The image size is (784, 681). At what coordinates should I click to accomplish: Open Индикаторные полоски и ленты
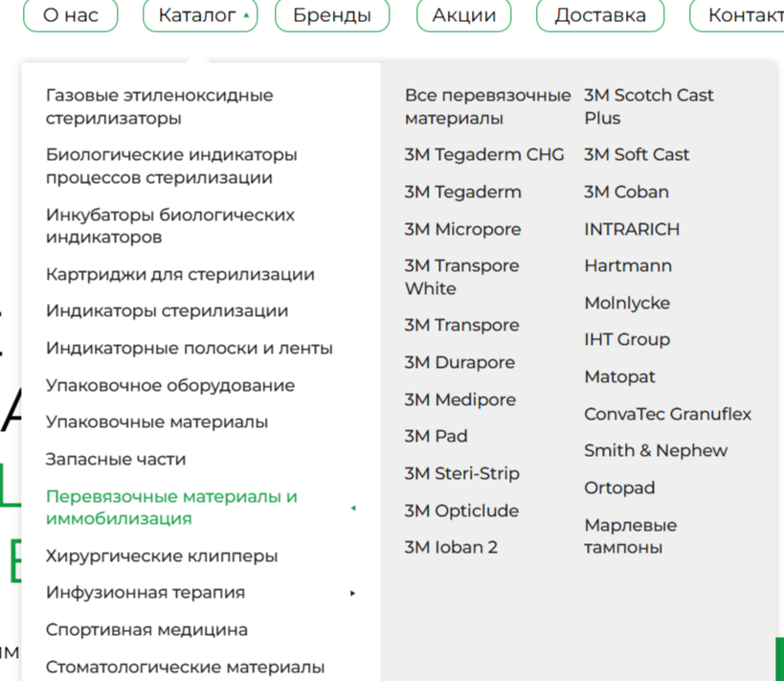189,348
